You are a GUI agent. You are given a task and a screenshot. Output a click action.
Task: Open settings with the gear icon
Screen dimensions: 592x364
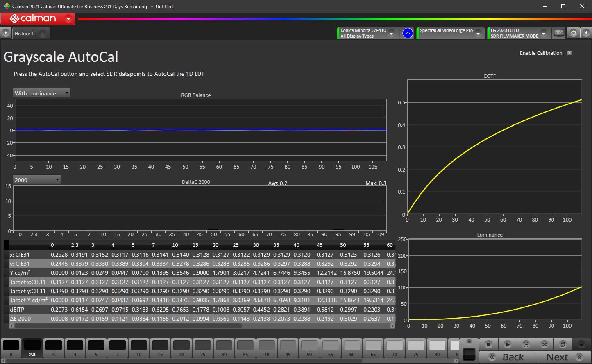pyautogui.click(x=574, y=33)
